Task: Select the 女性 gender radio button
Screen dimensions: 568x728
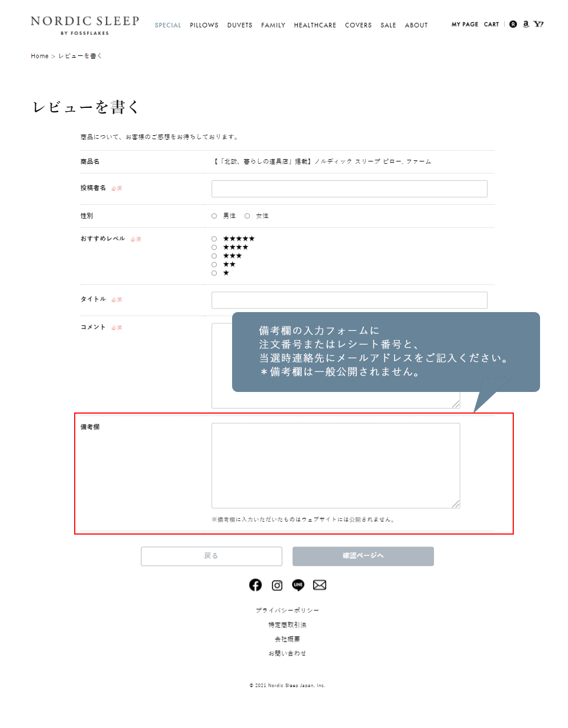Action: pos(247,216)
